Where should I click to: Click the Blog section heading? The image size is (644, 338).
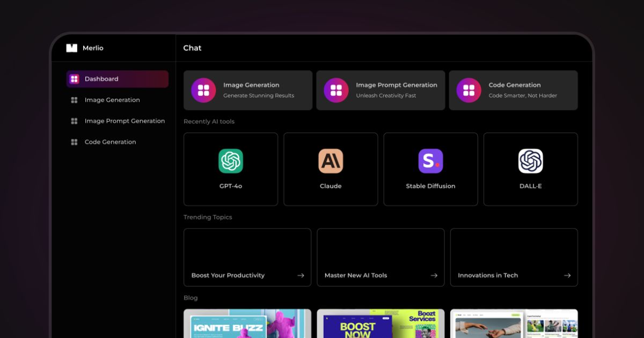191,298
